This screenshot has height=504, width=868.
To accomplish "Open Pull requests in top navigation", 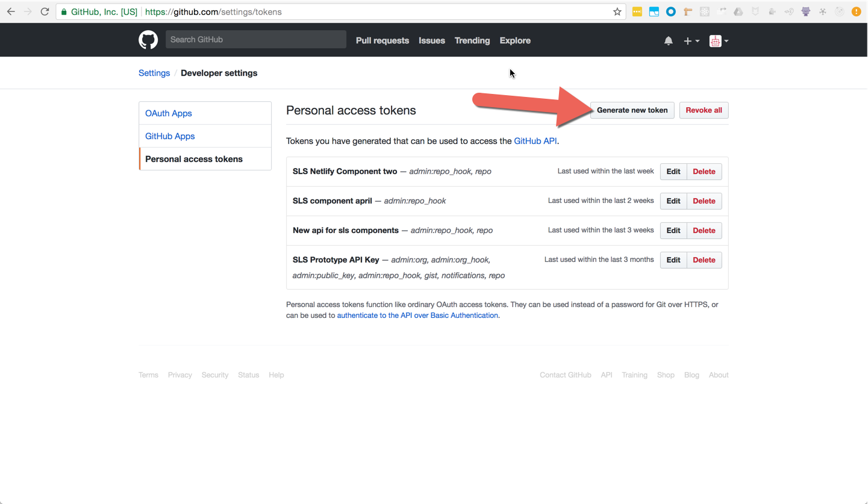I will (x=382, y=40).
